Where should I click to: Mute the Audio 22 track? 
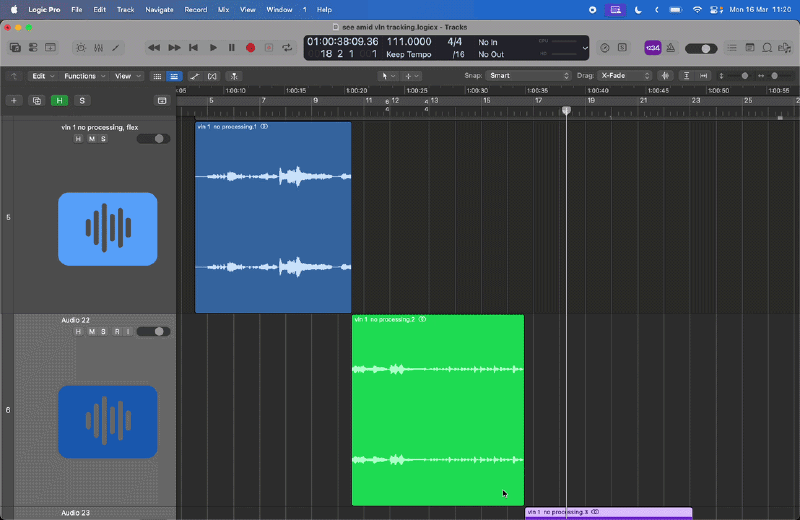click(91, 332)
